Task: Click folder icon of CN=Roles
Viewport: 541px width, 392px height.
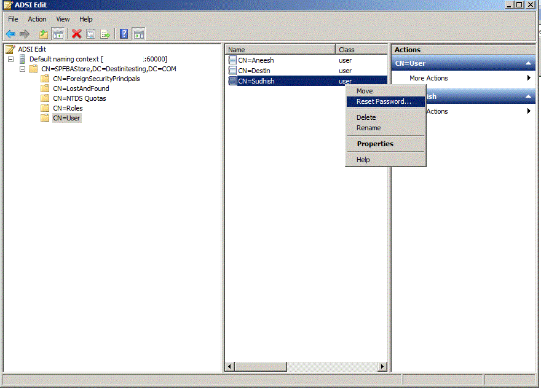Action: (45, 108)
